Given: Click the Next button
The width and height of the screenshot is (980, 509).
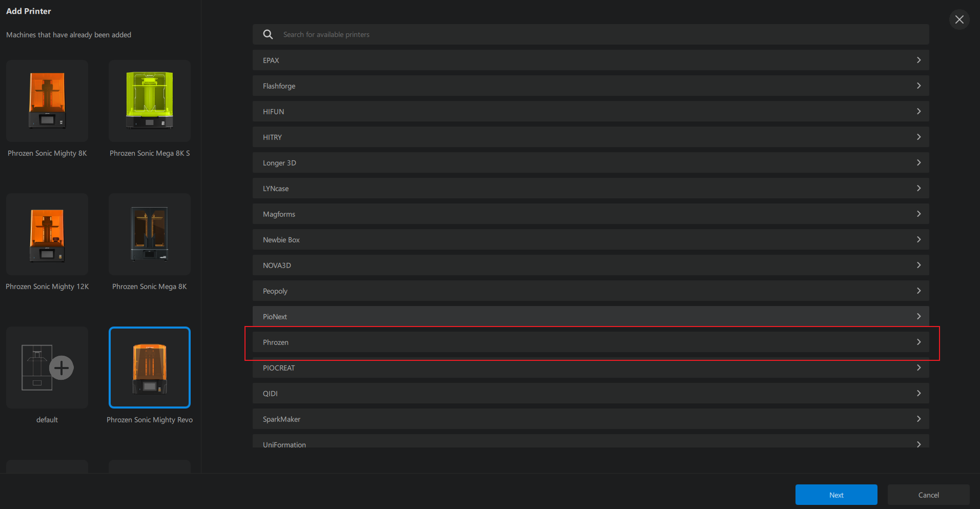Looking at the screenshot, I should (x=836, y=495).
